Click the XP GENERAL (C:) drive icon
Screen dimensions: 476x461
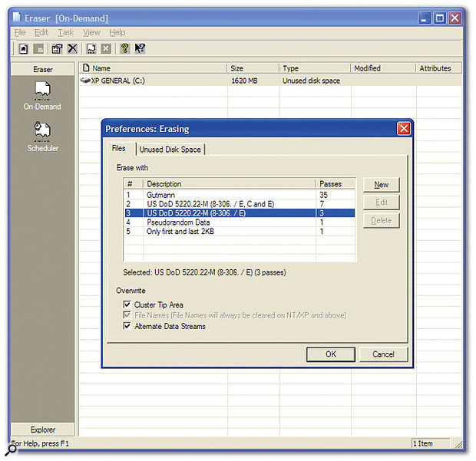(x=85, y=81)
